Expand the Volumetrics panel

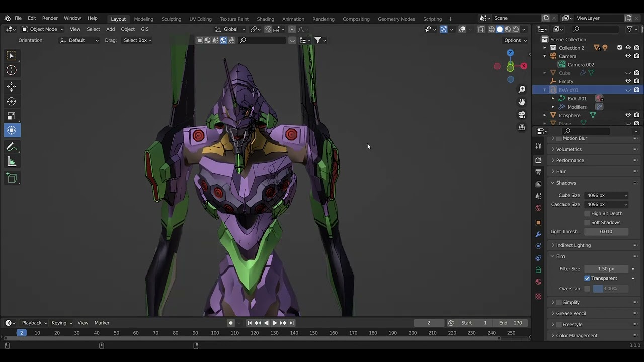[569, 149]
